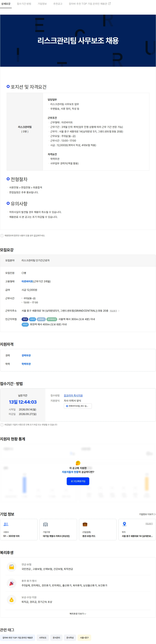Click the 아르바이트 employment type link
Screen dimensions: 156x644
point(27,282)
